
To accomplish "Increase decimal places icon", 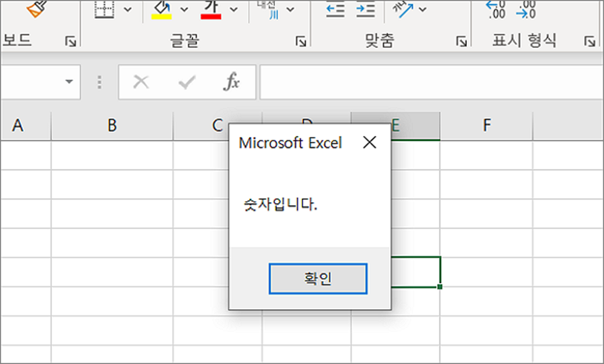I will coord(496,9).
